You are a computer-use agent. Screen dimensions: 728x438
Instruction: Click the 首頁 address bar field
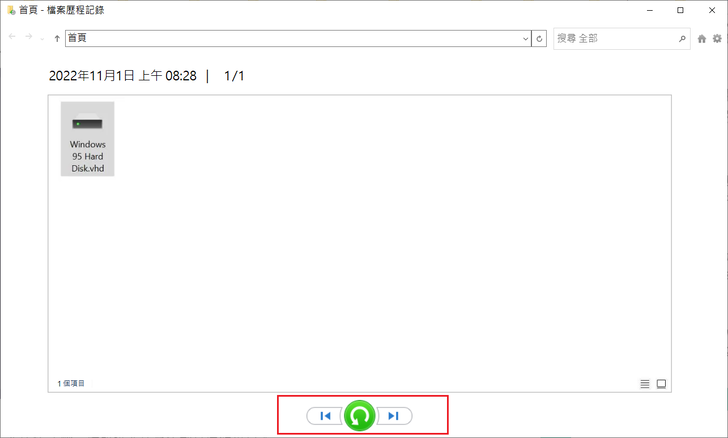click(293, 39)
